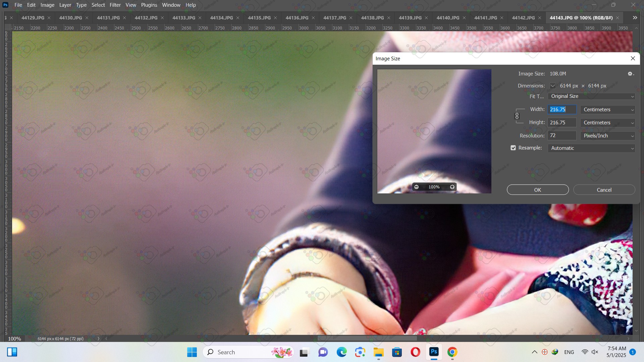Launch Microsoft Edge from taskbar
The height and width of the screenshot is (362, 644).
tap(342, 352)
